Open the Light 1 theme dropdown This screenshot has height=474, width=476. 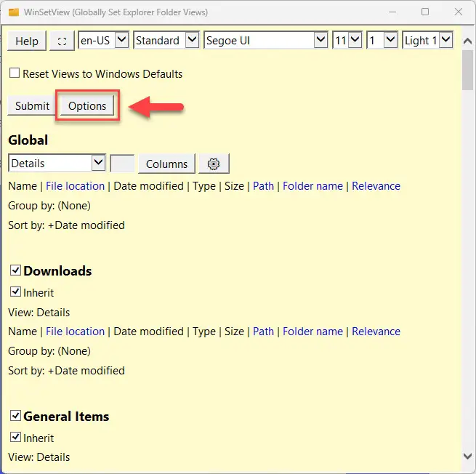427,40
